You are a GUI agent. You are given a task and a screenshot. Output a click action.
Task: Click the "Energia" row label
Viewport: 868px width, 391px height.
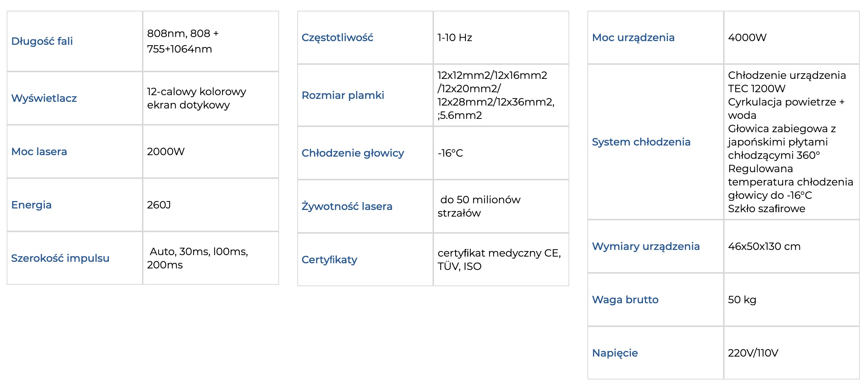tap(32, 205)
